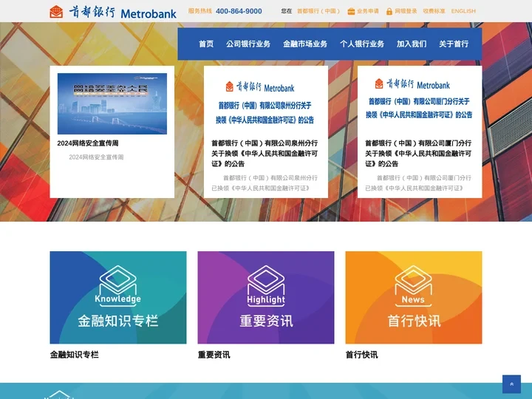Open the 重要资讯 purple card
The height and width of the screenshot is (399, 532).
[x=266, y=298]
